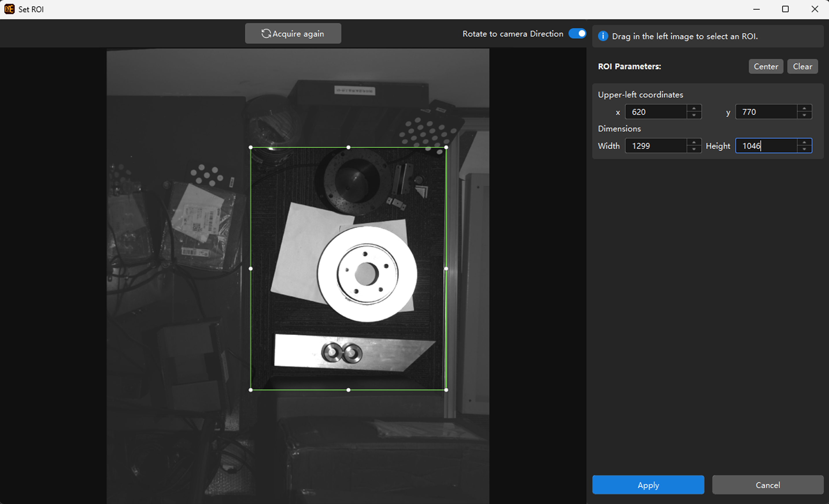Decrement the Width value
The height and width of the screenshot is (504, 829).
point(694,149)
